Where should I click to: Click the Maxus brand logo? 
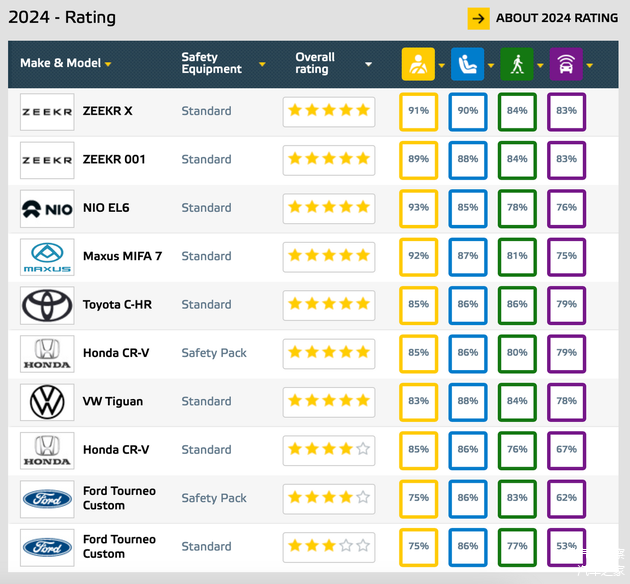(x=47, y=257)
